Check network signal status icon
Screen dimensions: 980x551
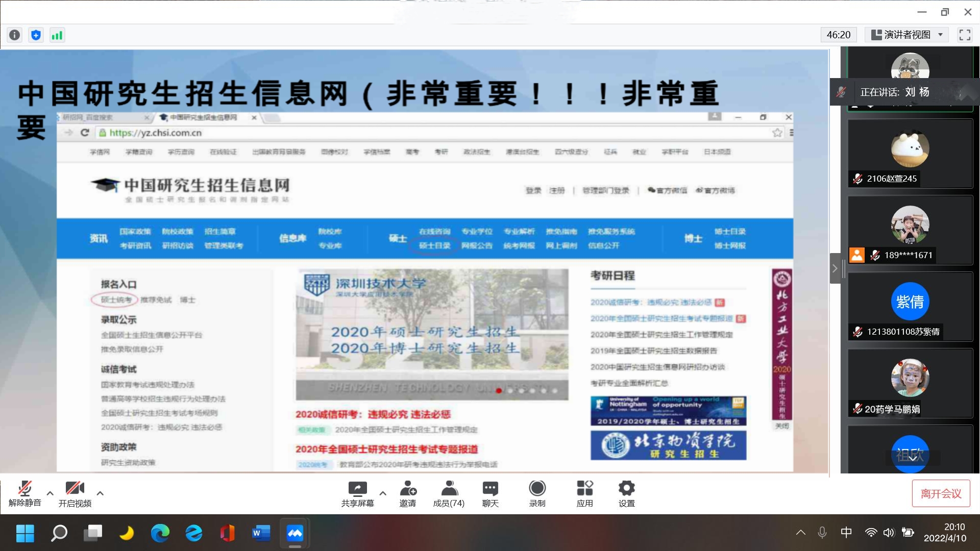[x=57, y=35]
